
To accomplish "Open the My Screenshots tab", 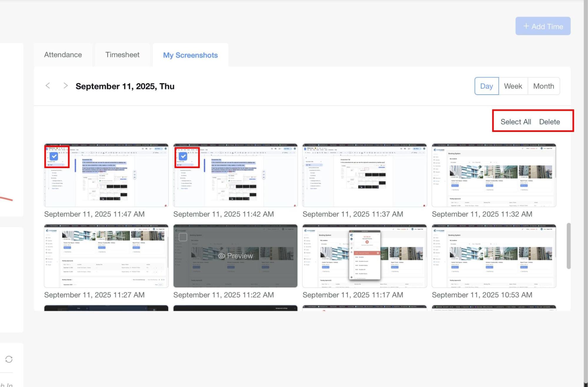I will point(190,55).
